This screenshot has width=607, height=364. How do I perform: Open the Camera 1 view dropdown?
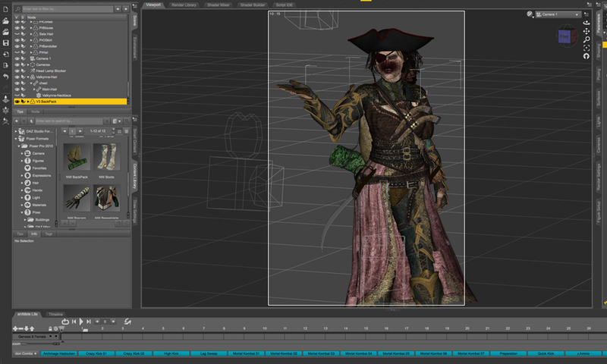558,14
